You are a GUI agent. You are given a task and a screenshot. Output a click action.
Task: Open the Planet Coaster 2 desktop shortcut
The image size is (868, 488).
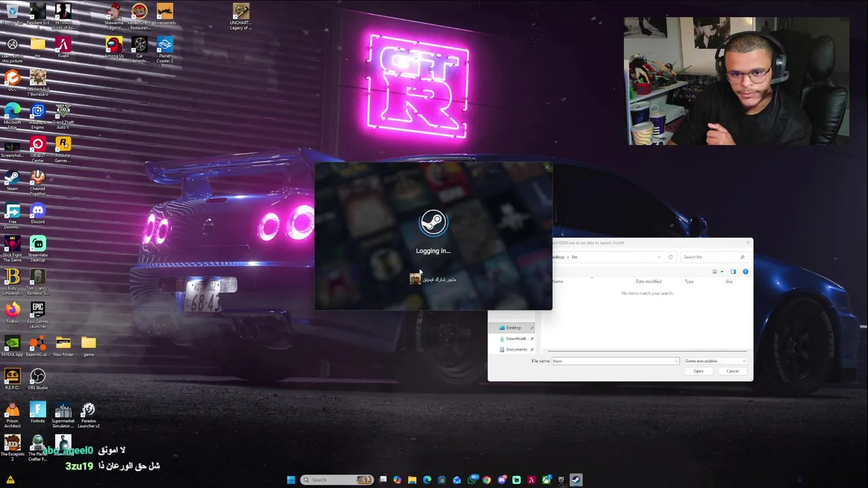click(x=165, y=49)
